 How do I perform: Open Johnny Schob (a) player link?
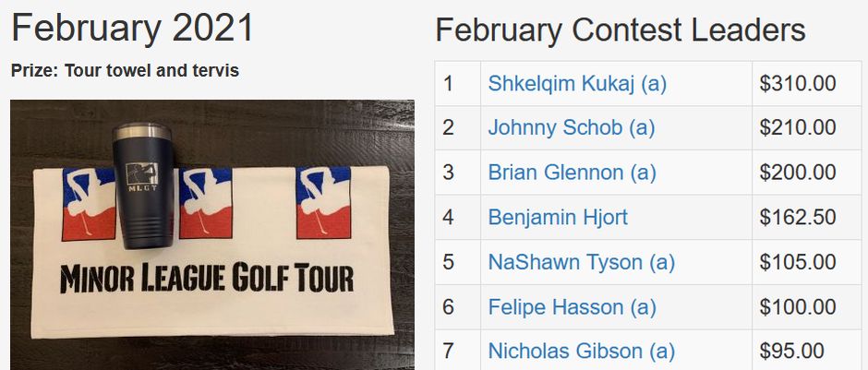(572, 128)
